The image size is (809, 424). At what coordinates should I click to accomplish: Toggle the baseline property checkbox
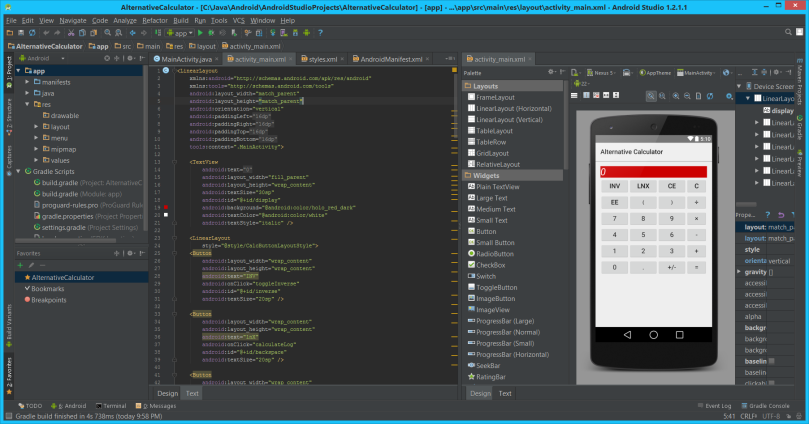[772, 361]
